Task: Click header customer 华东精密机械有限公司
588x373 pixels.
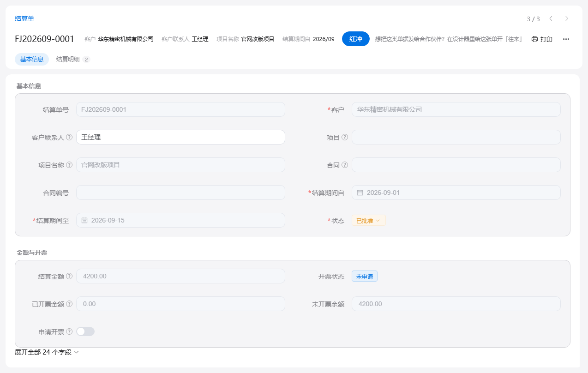Action: tap(126, 39)
